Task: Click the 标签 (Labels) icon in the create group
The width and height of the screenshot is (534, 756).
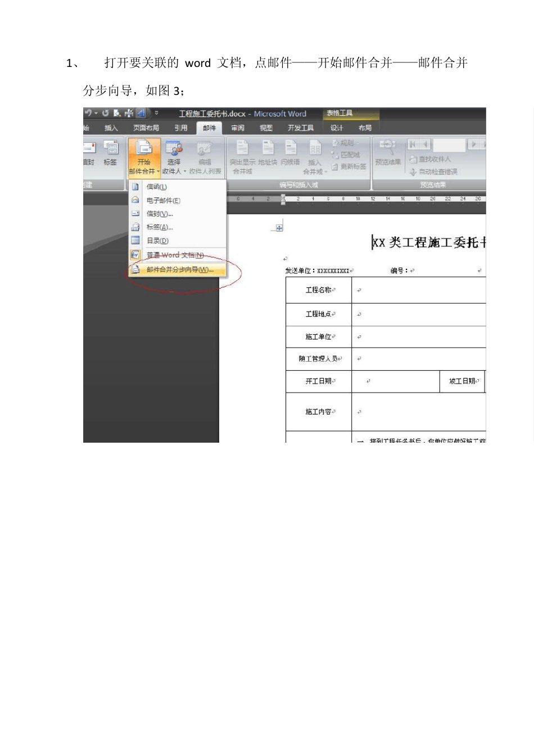Action: click(x=111, y=148)
